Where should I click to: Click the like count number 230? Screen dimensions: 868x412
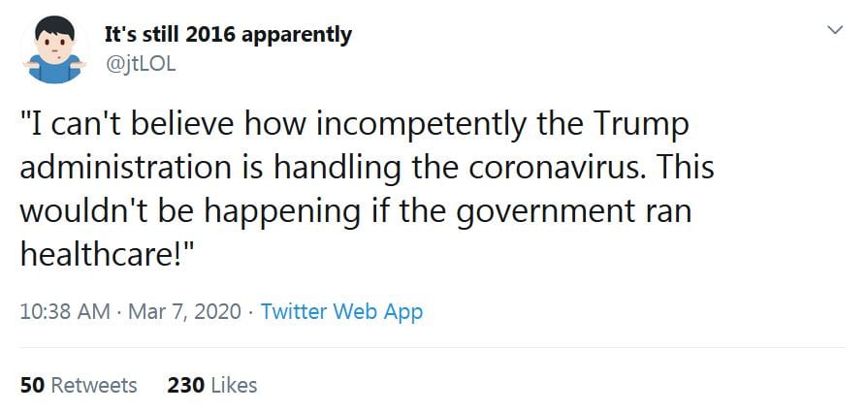[x=185, y=385]
